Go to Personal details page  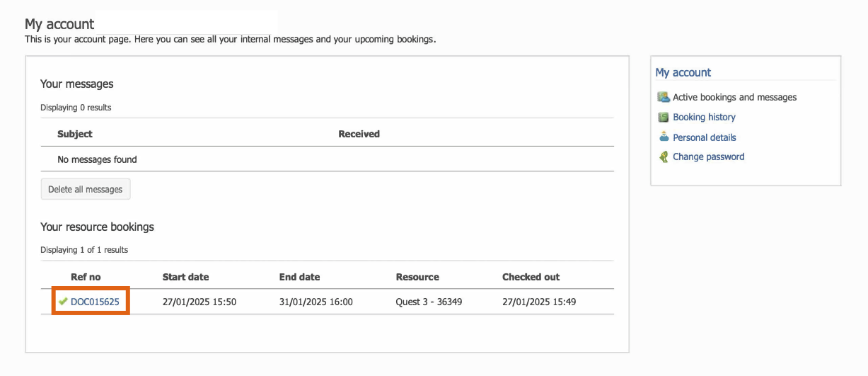click(704, 137)
